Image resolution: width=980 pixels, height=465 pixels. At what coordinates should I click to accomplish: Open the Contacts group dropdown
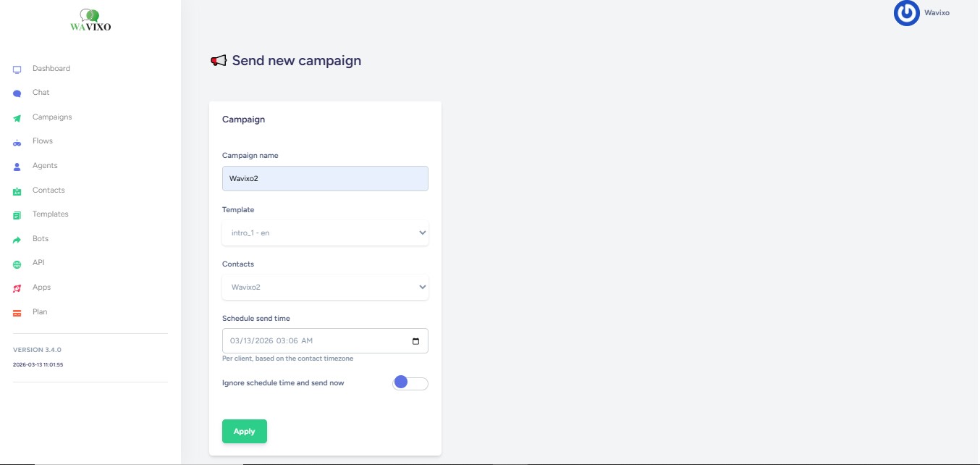click(x=325, y=288)
